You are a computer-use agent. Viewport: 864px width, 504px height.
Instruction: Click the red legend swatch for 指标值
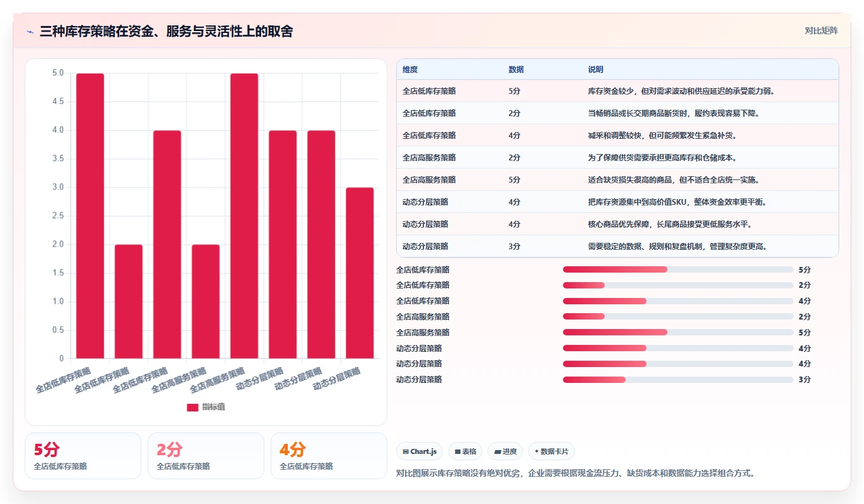point(193,407)
